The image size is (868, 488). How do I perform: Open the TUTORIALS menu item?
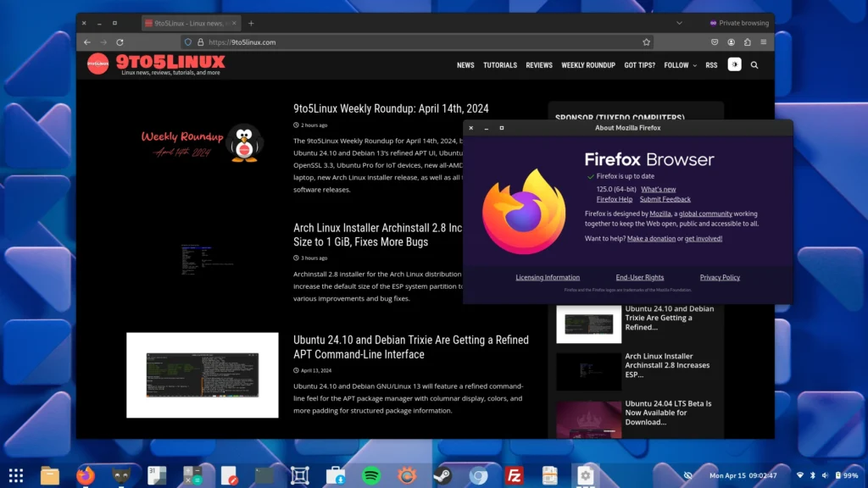click(x=500, y=65)
